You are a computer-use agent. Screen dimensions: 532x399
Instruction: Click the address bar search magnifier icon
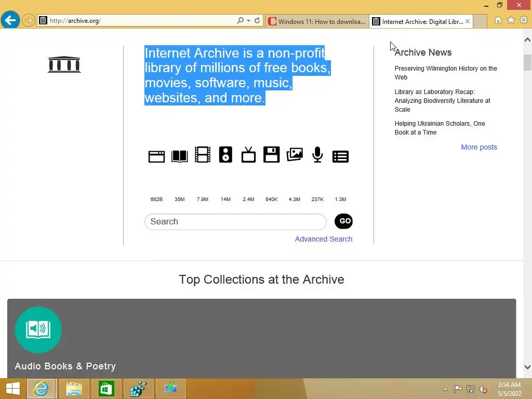pos(240,20)
